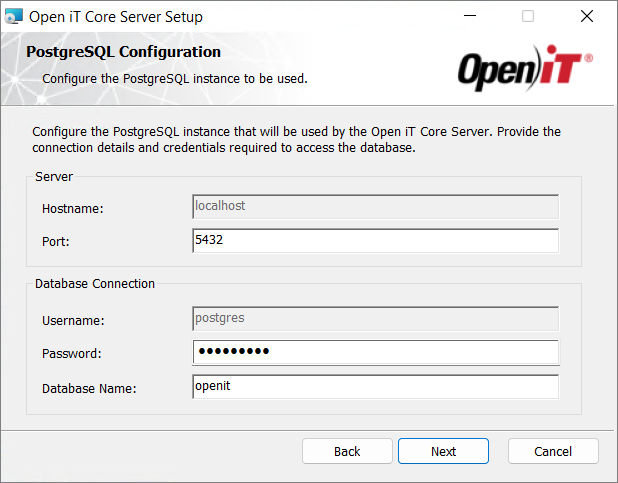Close the setup window
The width and height of the screenshot is (618, 483).
pos(587,16)
